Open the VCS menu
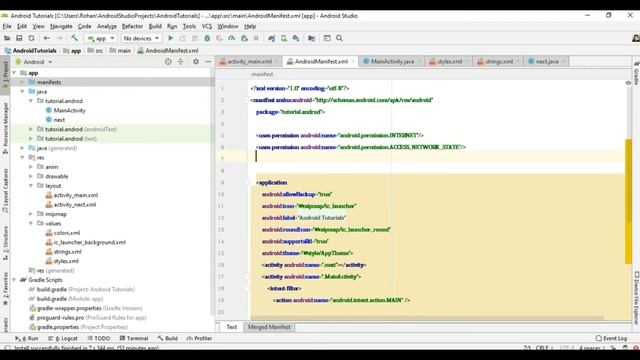 click(207, 26)
